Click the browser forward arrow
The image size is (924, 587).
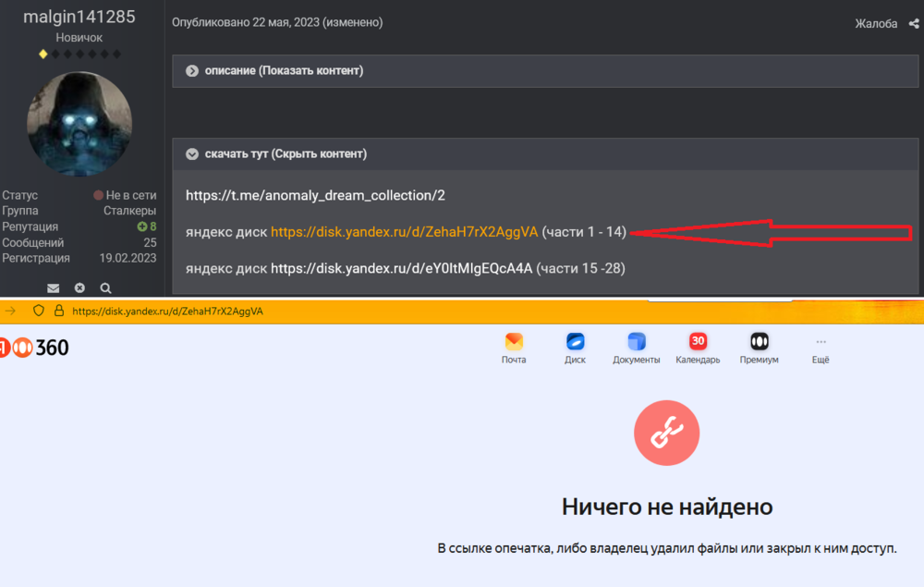pyautogui.click(x=10, y=311)
